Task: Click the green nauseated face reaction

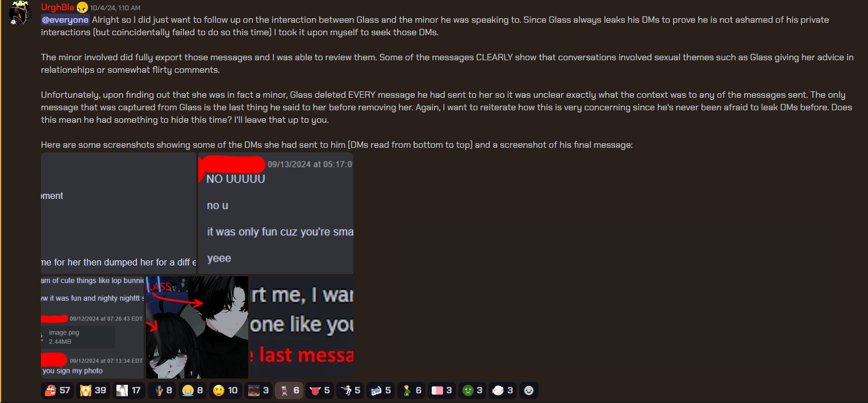Action: coord(472,390)
